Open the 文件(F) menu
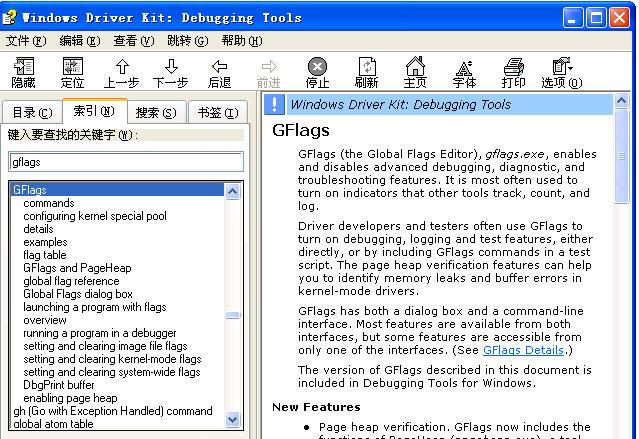The width and height of the screenshot is (639, 439). (26, 41)
